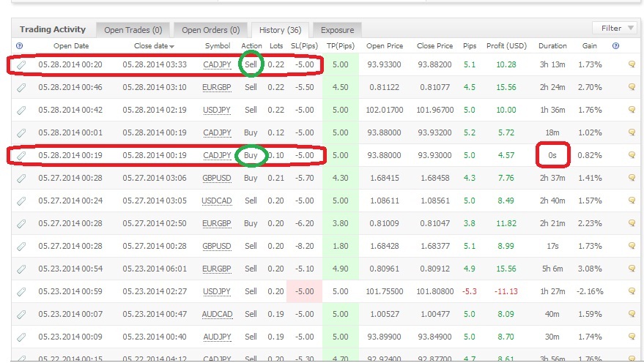Switch to the Open Trades (0) tab

coord(133,30)
